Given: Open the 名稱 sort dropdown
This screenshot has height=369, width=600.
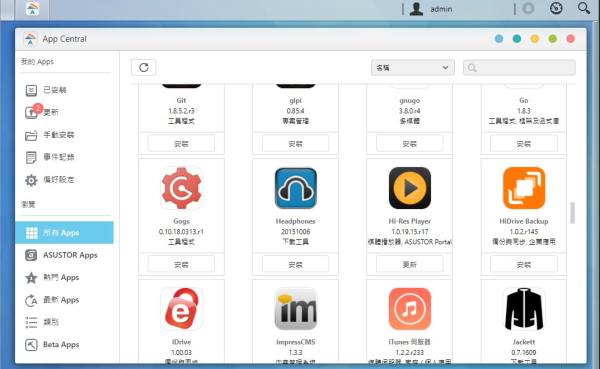Looking at the screenshot, I should tap(412, 68).
